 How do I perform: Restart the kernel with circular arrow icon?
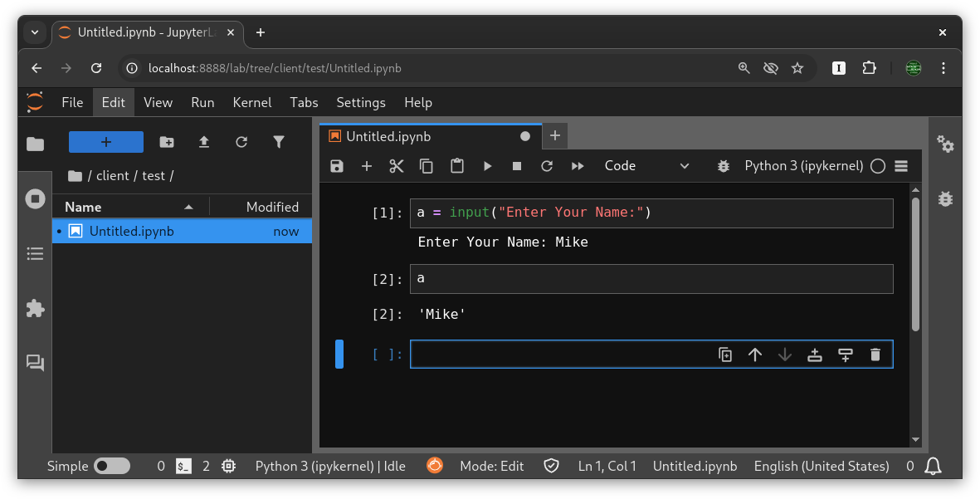pyautogui.click(x=547, y=166)
